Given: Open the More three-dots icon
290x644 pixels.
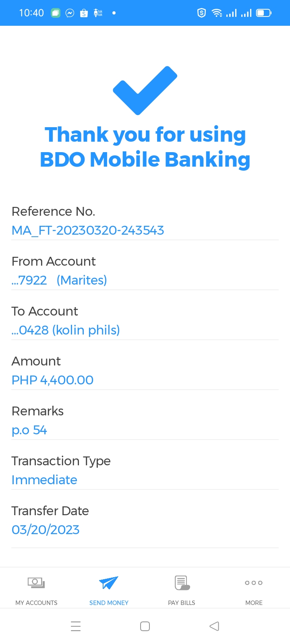Looking at the screenshot, I should pos(254,582).
